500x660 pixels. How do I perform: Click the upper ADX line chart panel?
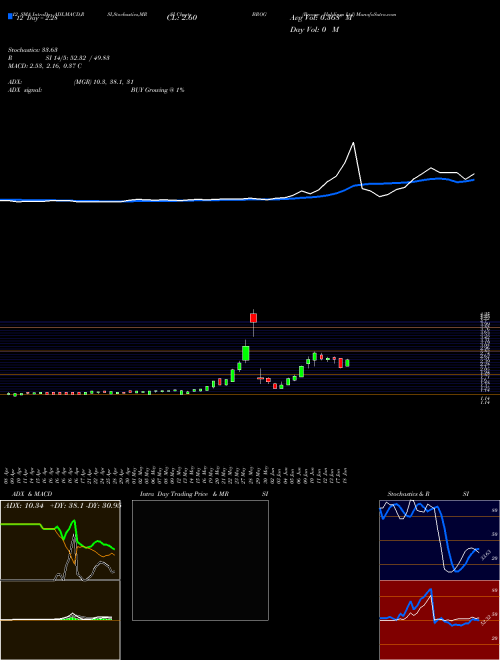[60, 540]
